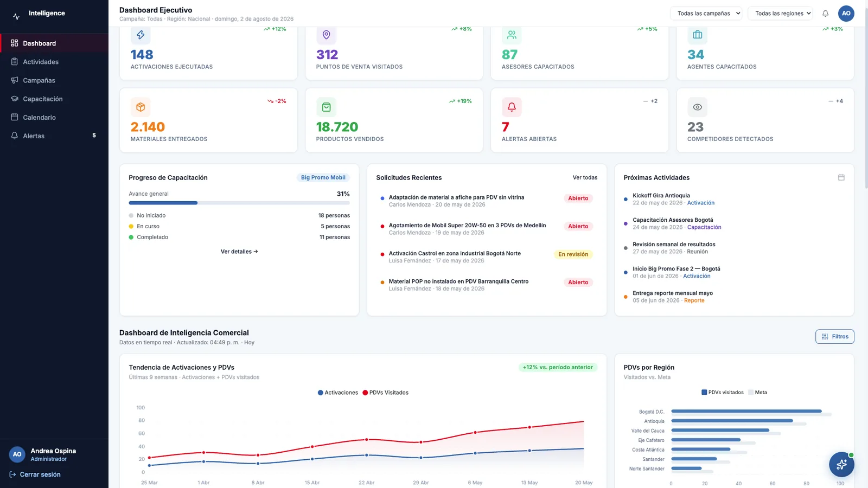Click the Filtros button
Image resolution: width=868 pixels, height=488 pixels.
(835, 337)
